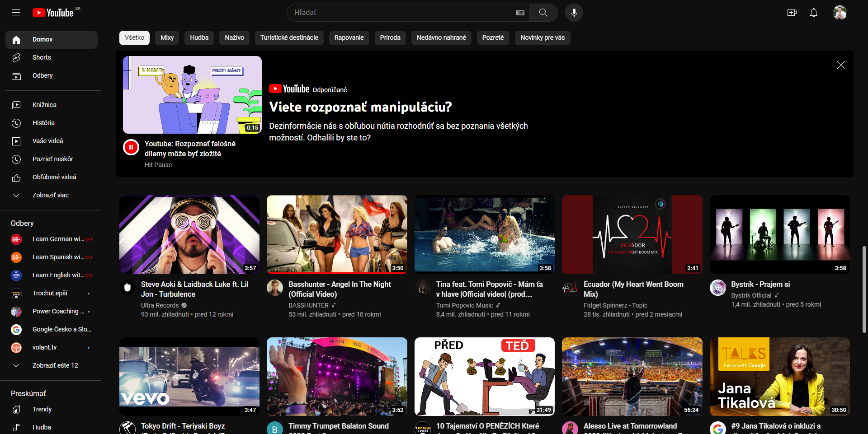Play Basshunter Angel In The Night thumbnail
Viewport: 868px width, 434px height.
pos(337,234)
